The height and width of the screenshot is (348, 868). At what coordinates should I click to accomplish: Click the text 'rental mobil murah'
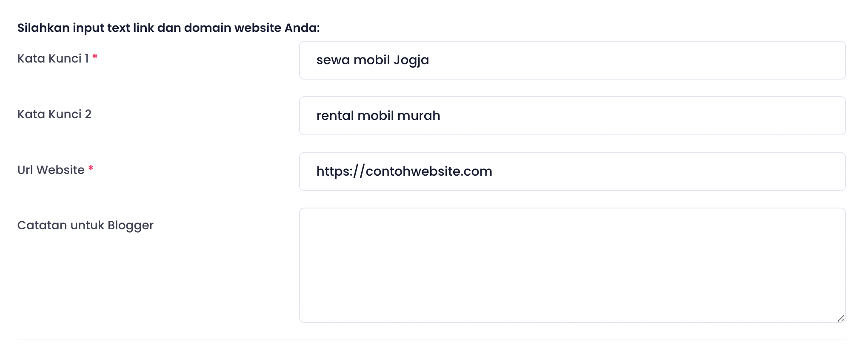coord(378,115)
